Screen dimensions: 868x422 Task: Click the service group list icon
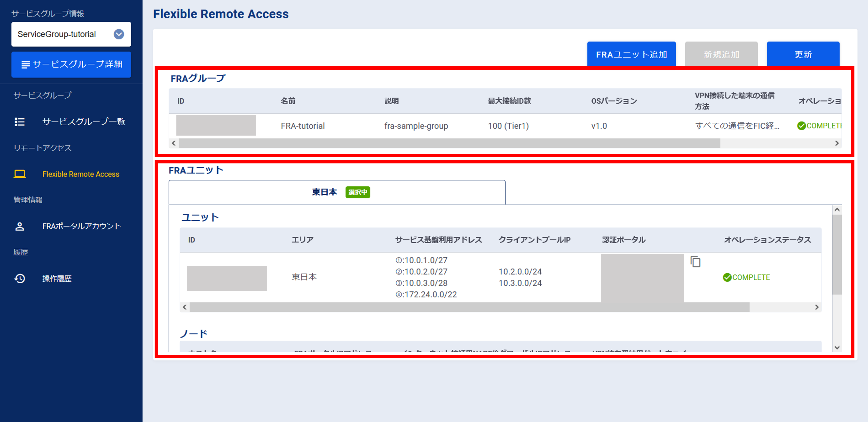[20, 122]
